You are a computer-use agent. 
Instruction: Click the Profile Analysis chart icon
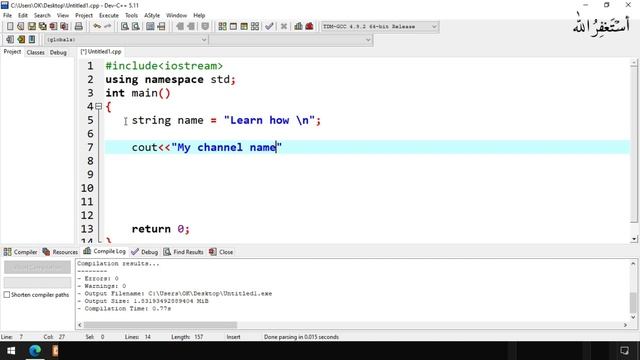point(298,27)
